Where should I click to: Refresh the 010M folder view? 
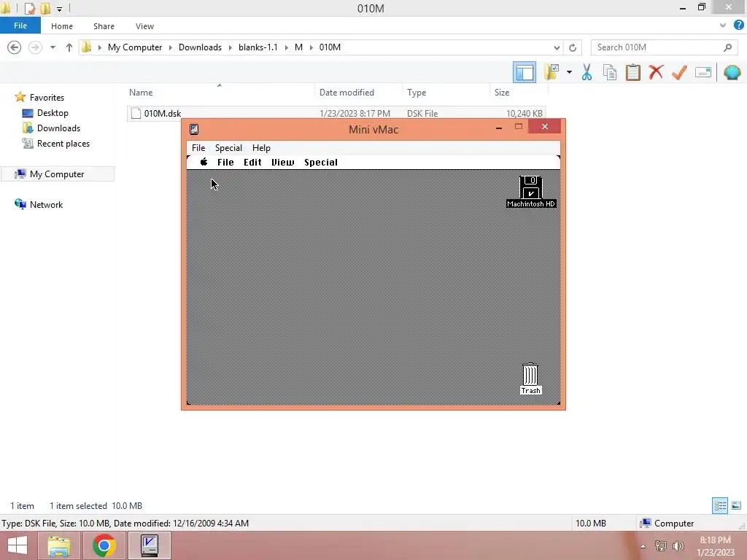[x=573, y=47]
